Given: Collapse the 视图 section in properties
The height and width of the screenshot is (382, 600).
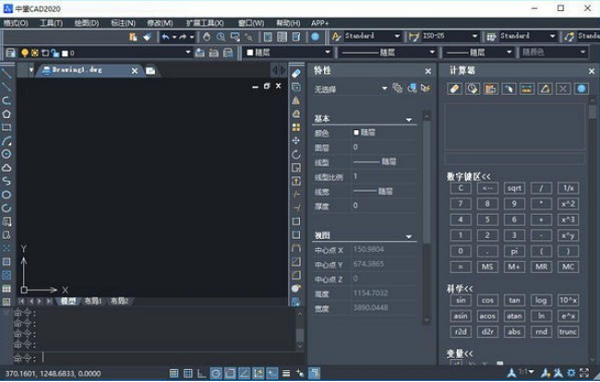Looking at the screenshot, I should 409,237.
